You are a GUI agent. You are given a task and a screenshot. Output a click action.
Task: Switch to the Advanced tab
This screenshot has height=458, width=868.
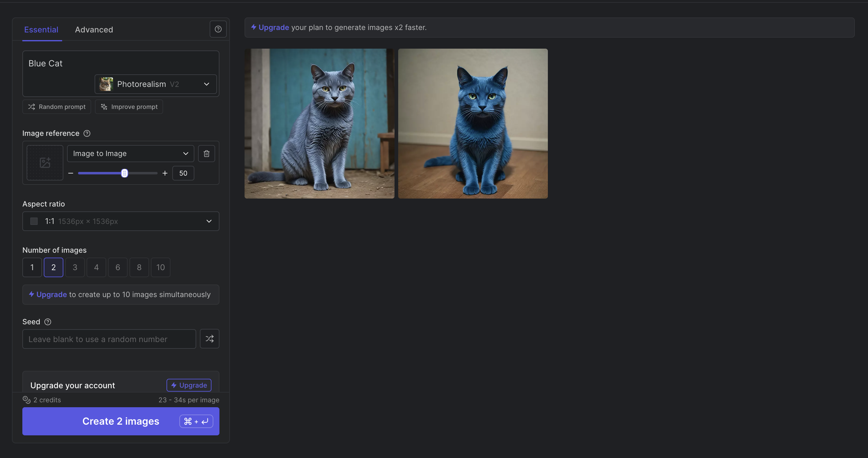[94, 30]
